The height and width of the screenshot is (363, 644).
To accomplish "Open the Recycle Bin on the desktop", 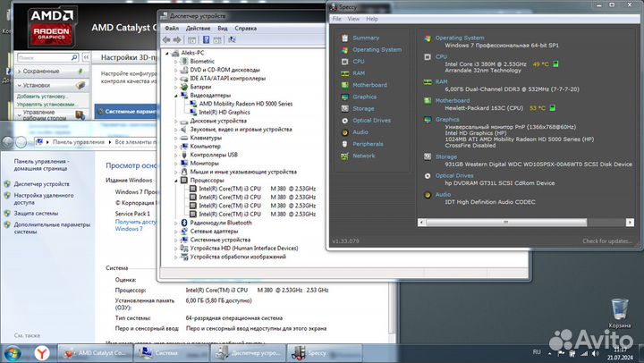I will point(619,313).
